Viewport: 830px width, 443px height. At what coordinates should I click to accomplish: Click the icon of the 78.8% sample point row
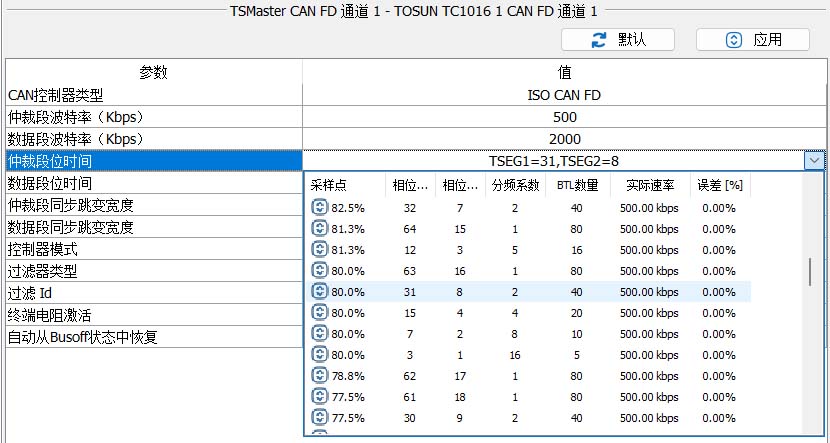pyautogui.click(x=320, y=376)
